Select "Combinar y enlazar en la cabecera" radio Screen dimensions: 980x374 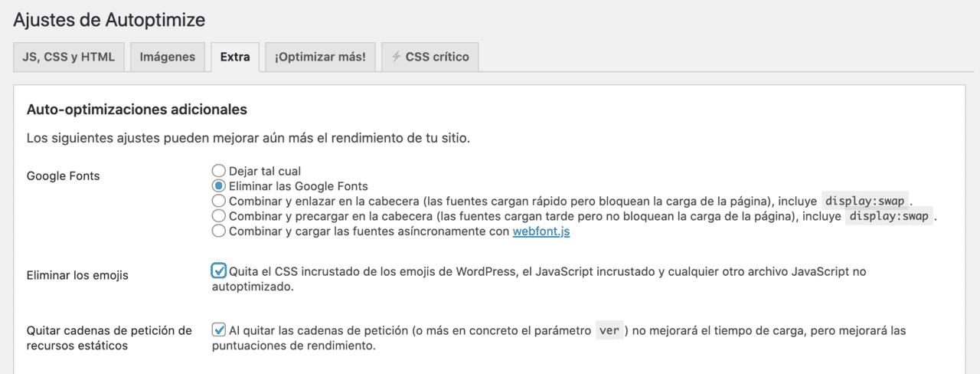pos(218,201)
